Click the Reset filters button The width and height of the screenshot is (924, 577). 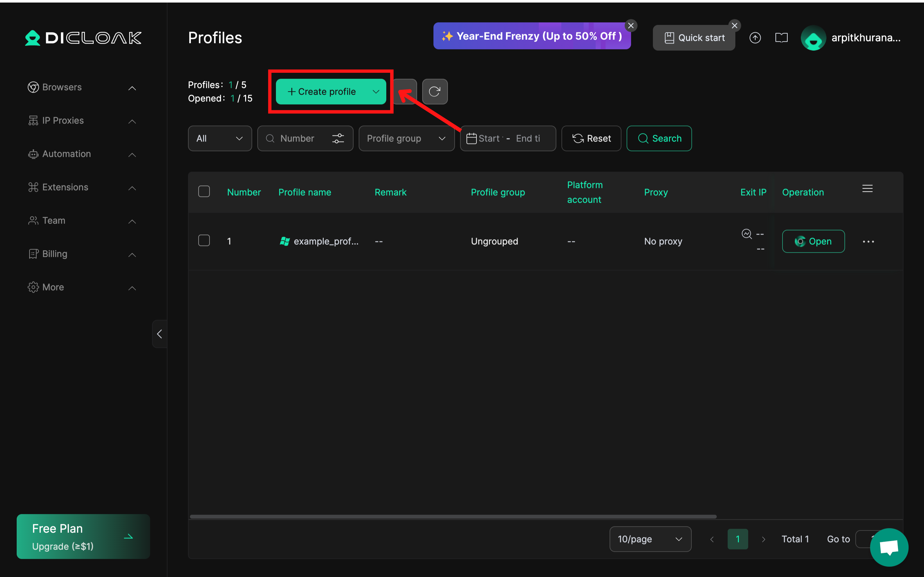[591, 138]
